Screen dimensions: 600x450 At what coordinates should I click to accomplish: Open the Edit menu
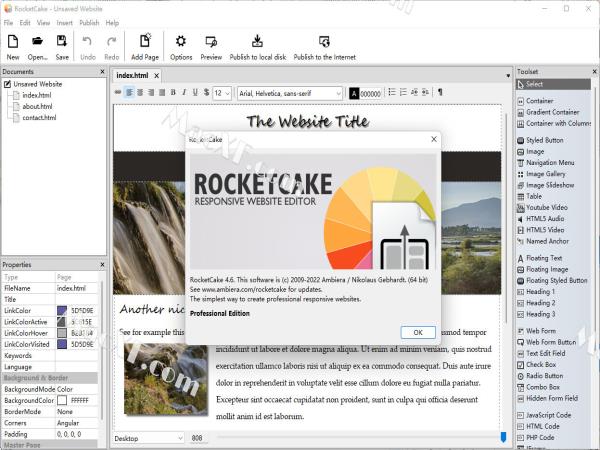pos(25,23)
